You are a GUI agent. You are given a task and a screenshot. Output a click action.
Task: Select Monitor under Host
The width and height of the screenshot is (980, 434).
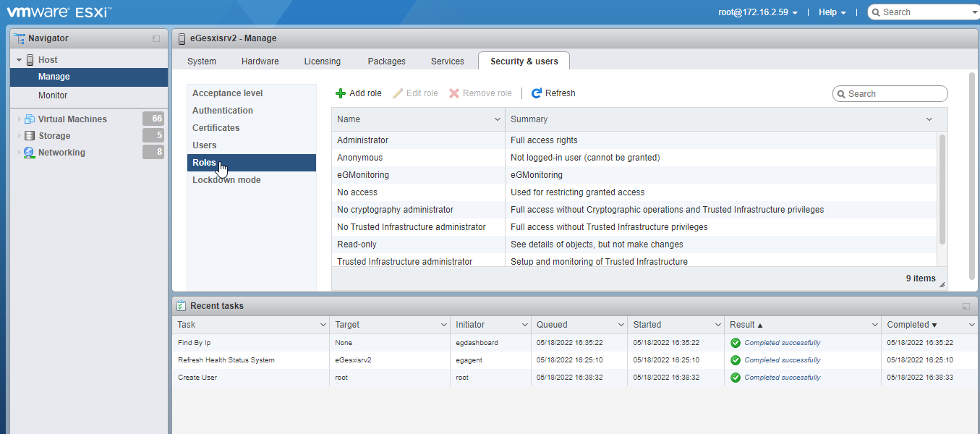89,95
